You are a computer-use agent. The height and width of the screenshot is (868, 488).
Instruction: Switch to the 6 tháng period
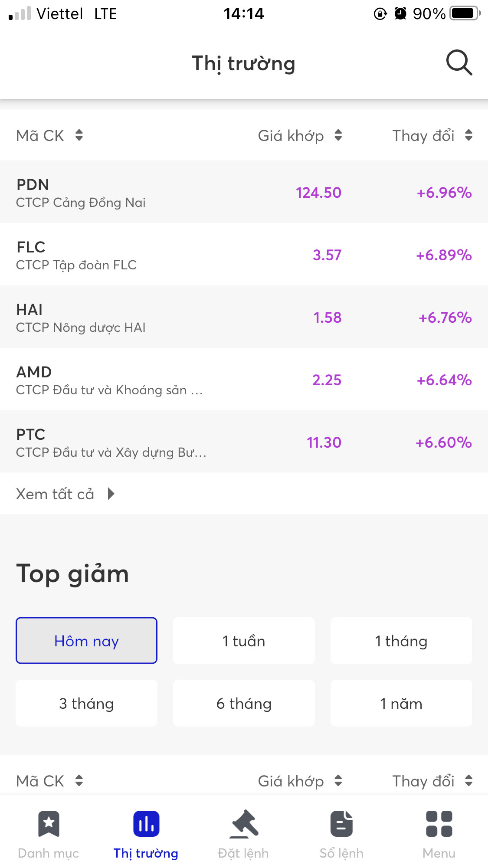(x=244, y=703)
